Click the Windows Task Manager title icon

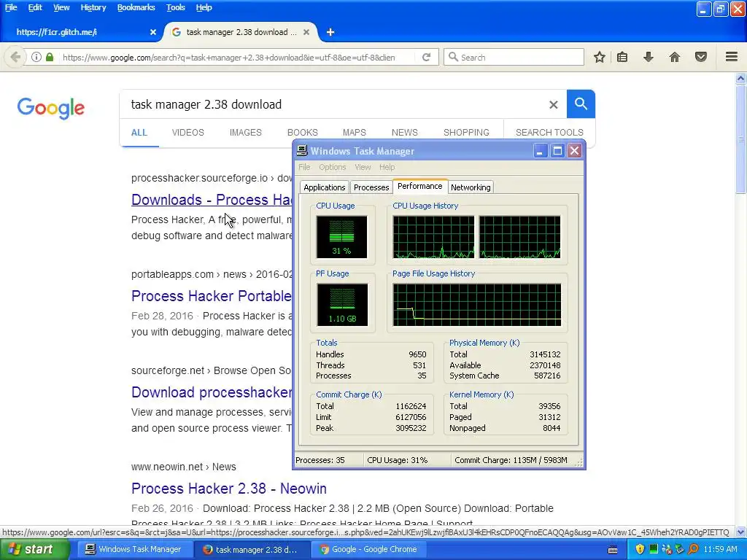point(302,151)
